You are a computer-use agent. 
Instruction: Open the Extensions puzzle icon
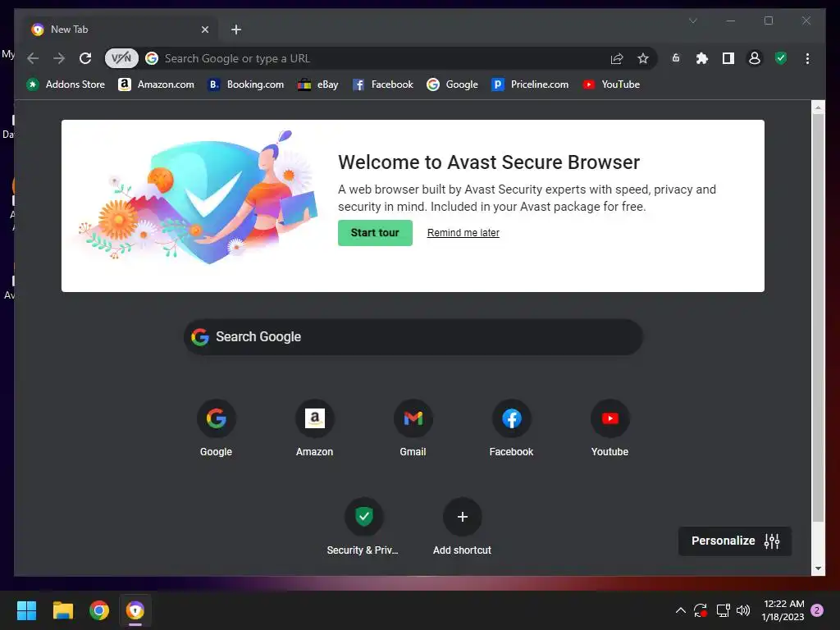coord(702,58)
